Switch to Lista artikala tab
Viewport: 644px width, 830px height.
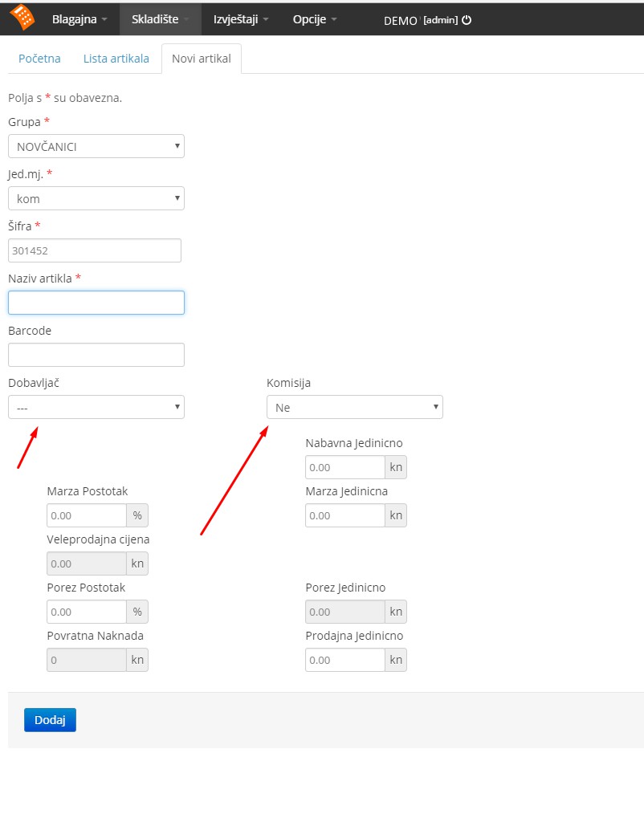(x=116, y=59)
